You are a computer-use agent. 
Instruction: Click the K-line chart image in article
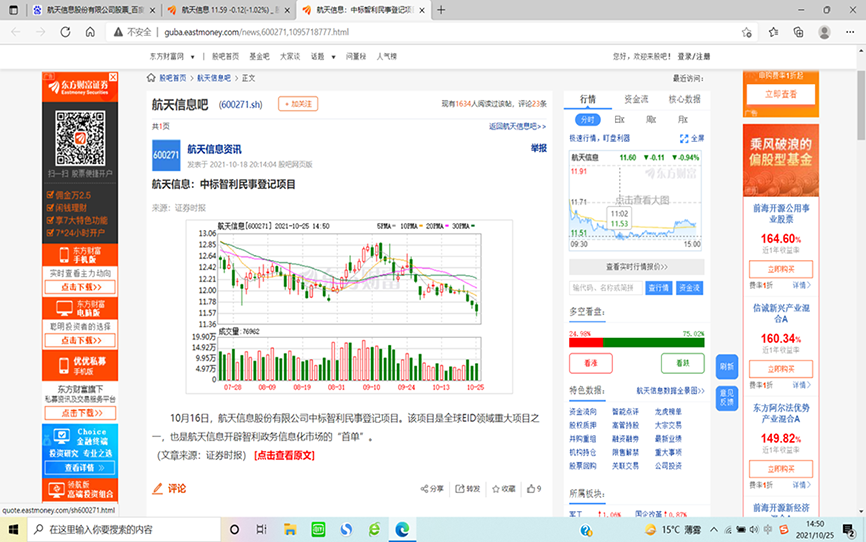349,307
